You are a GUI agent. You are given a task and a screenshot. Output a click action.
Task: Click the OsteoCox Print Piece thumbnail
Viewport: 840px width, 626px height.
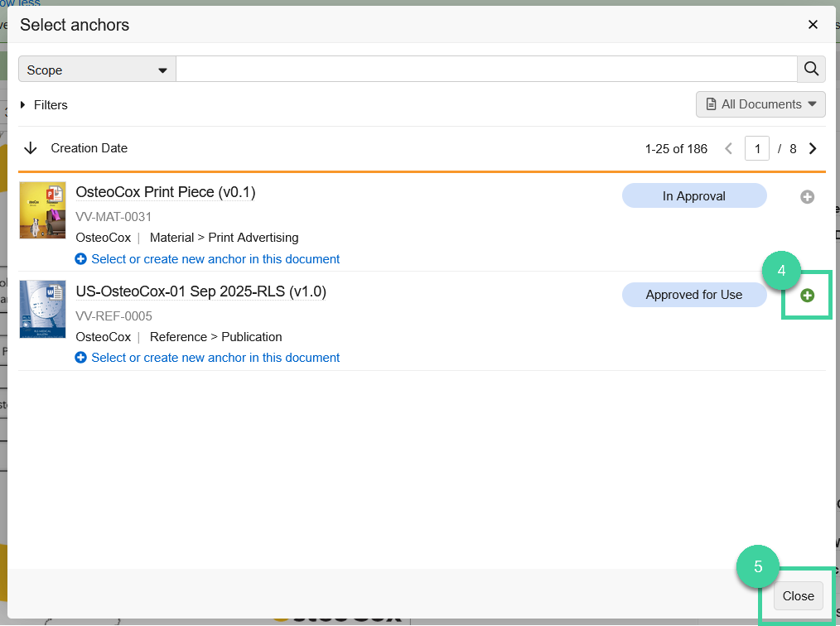[x=42, y=209]
